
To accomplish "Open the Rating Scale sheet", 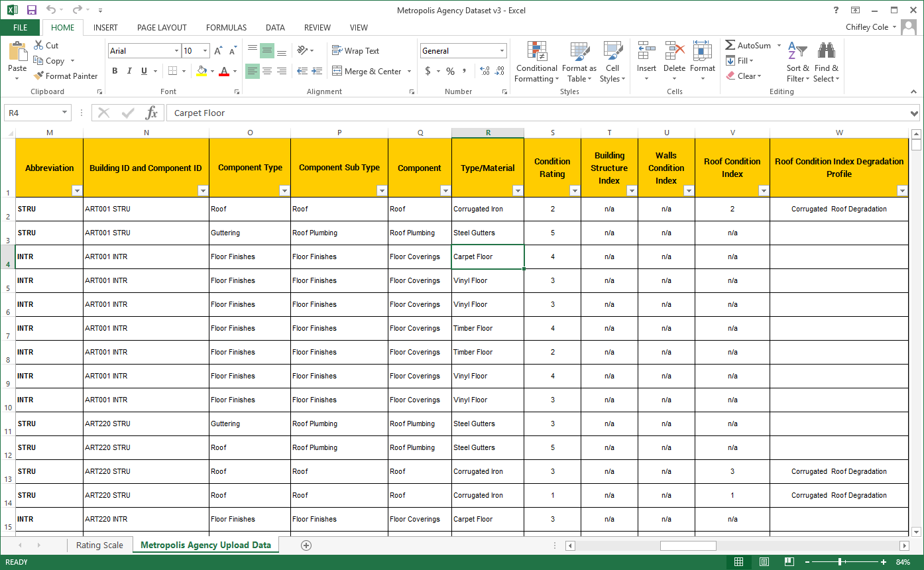I will tap(100, 545).
